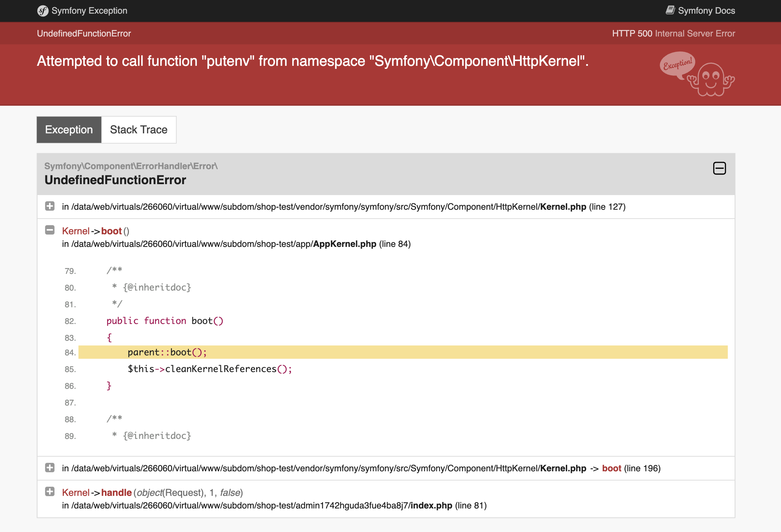Click the HTTP 500 Internal Server Error text
The width and height of the screenshot is (781, 532).
[673, 33]
